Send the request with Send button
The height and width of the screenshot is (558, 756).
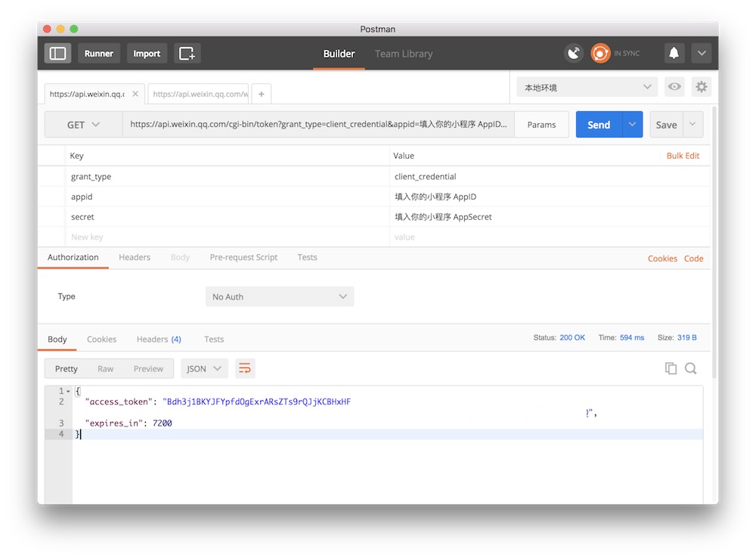599,125
